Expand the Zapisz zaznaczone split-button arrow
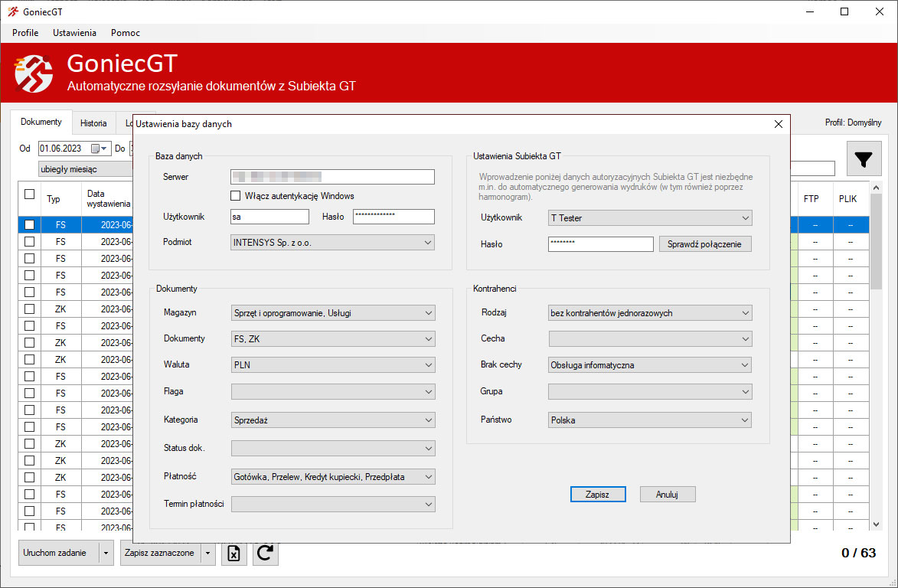 pyautogui.click(x=208, y=553)
